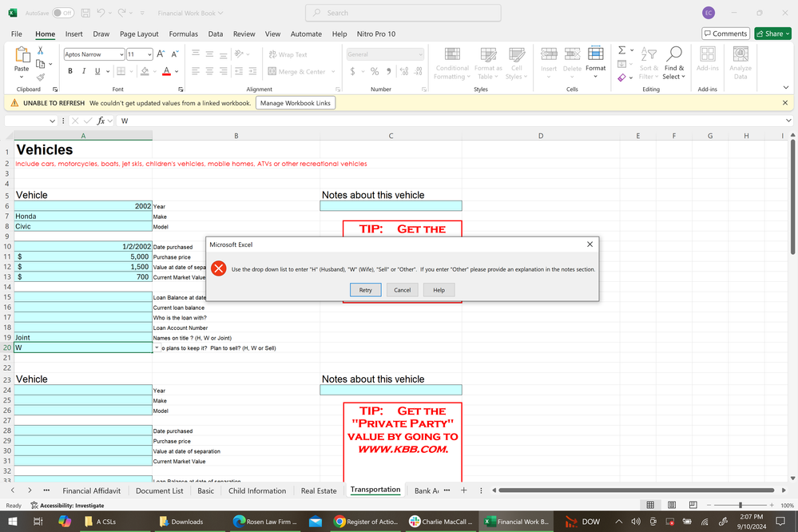The height and width of the screenshot is (532, 798).
Task: Click the Manage Workbook Links button
Action: 296,103
